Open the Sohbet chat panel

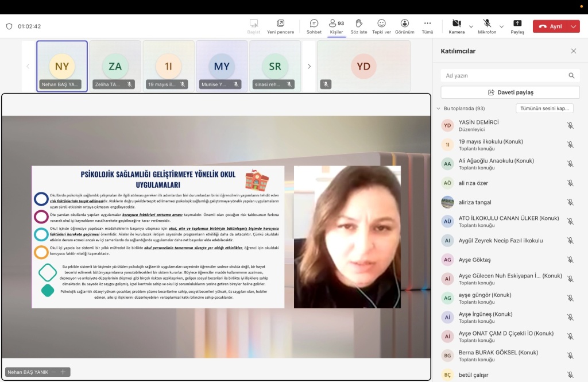coord(314,26)
